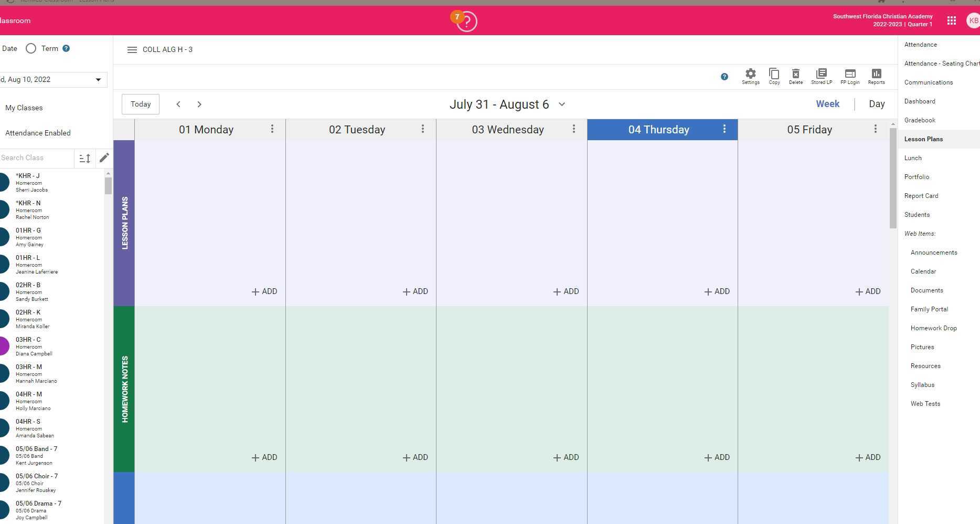Select Homework Drop menu item
980x524 pixels.
click(x=933, y=328)
